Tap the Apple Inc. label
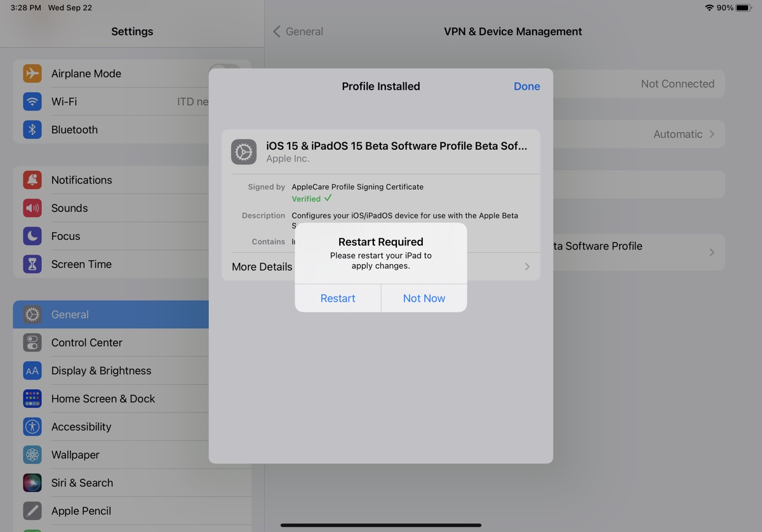The width and height of the screenshot is (762, 532). click(x=288, y=159)
